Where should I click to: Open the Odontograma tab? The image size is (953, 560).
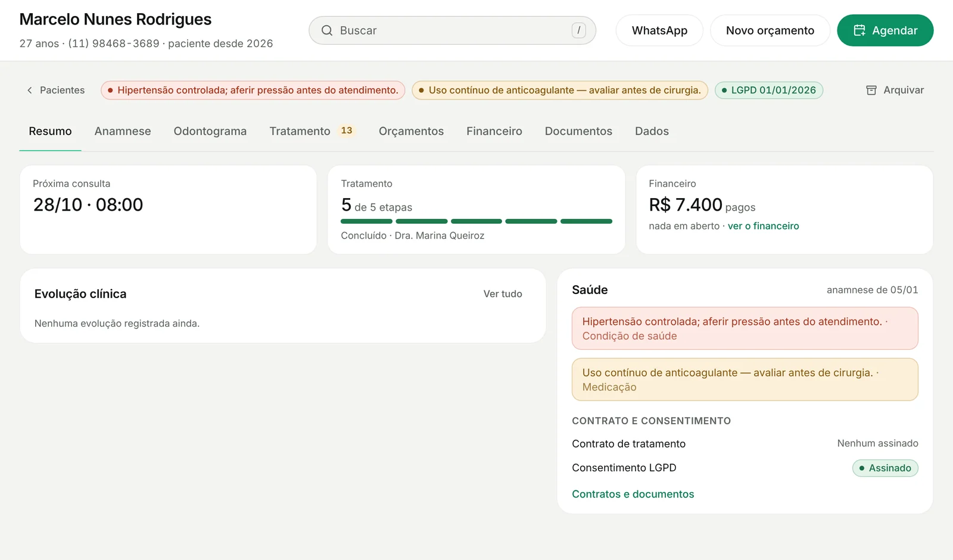pos(210,131)
